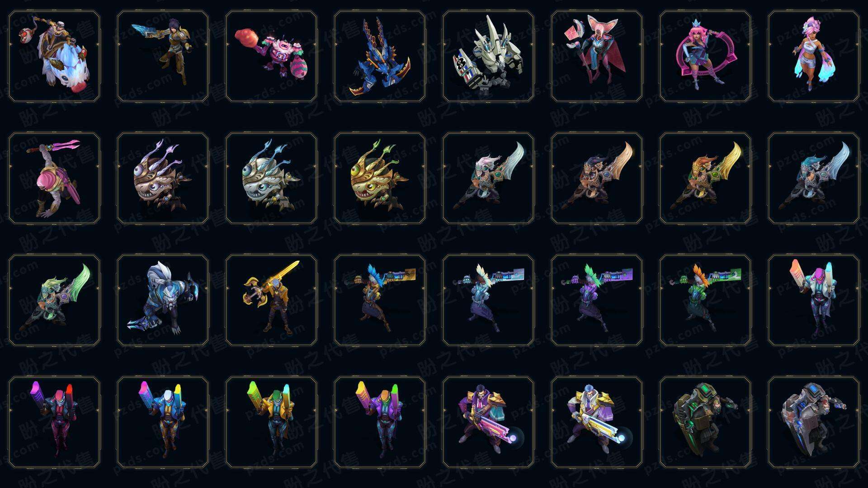868x488 pixels.
Task: Select the warrior with golden curved blade
Action: [705, 178]
